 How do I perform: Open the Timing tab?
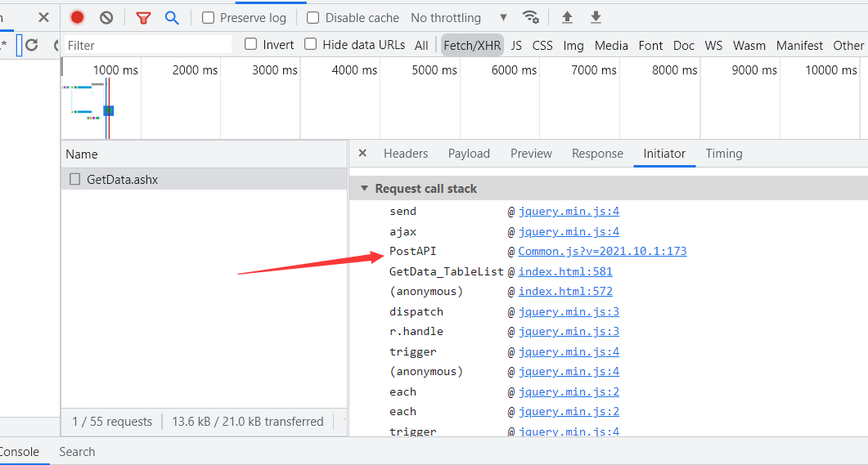point(723,154)
